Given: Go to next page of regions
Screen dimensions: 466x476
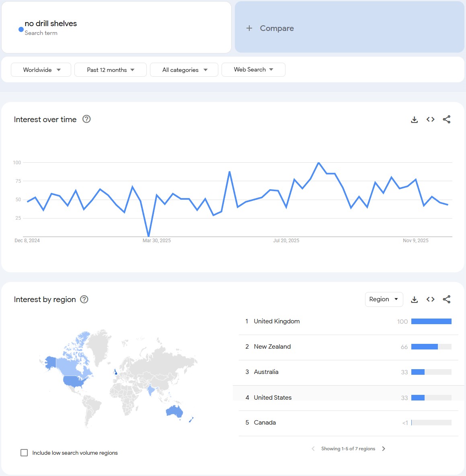Looking at the screenshot, I should [384, 449].
